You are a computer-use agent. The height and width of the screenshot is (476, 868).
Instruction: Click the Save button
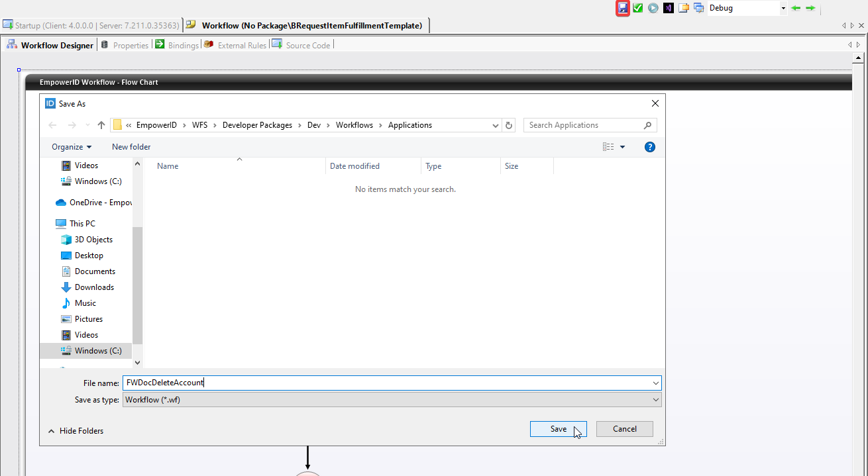[x=558, y=428]
